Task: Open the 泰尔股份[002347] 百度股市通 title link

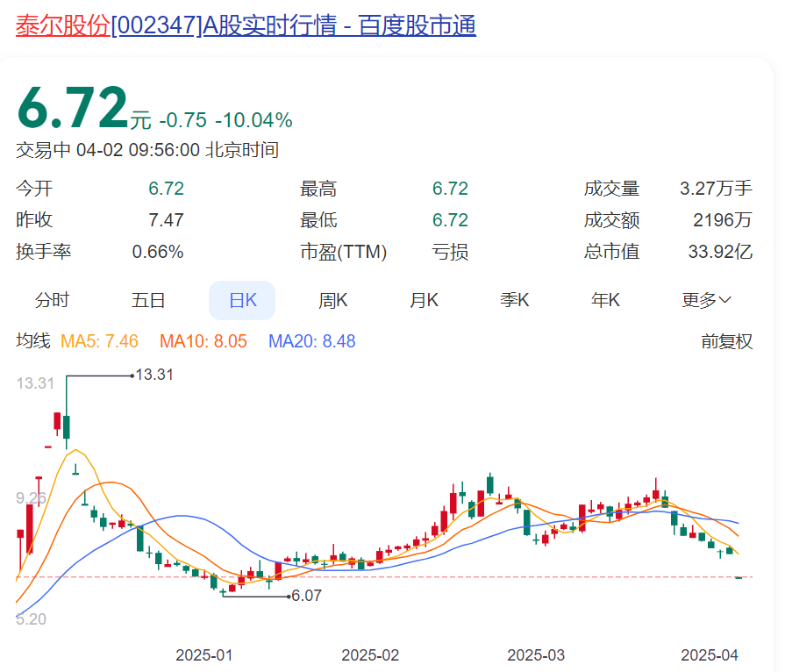Action: coord(246,25)
